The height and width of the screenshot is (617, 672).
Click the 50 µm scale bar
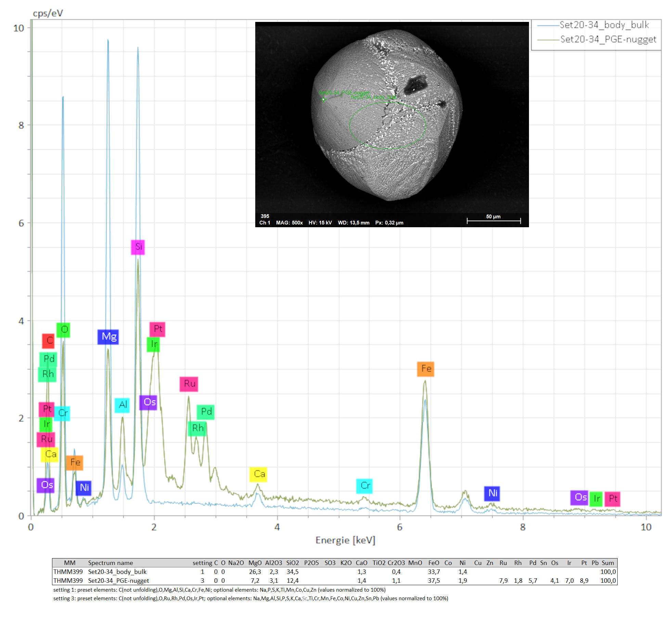point(493,220)
